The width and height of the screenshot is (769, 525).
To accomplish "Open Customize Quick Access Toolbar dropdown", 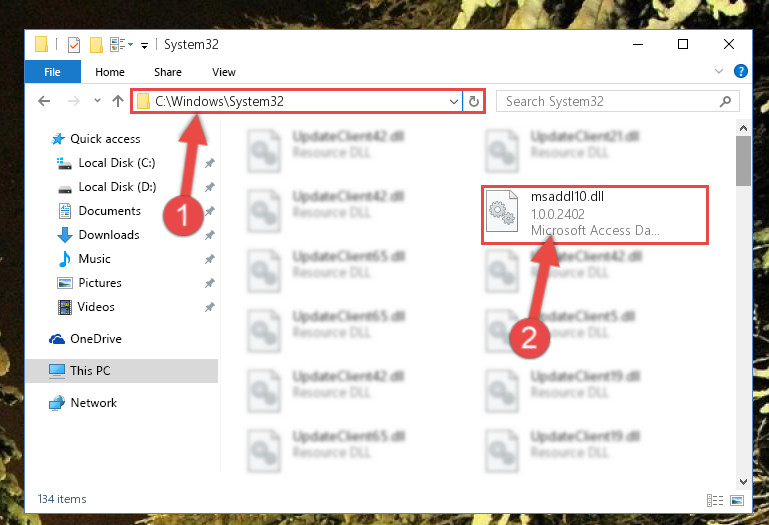I will click(x=144, y=46).
